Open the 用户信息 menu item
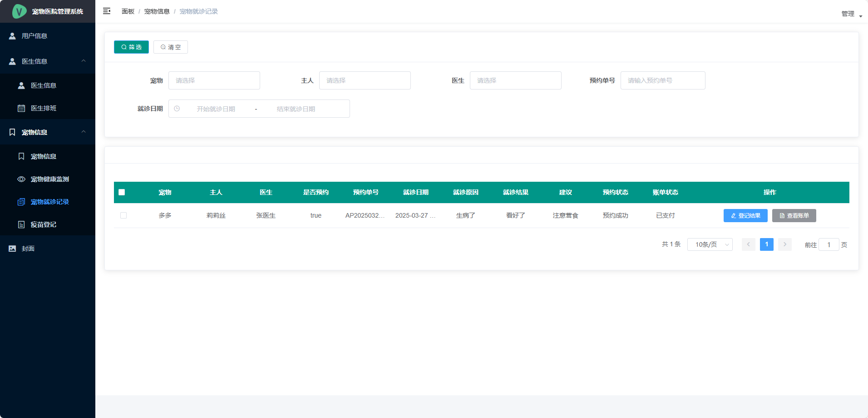This screenshot has height=418, width=868. [x=48, y=36]
